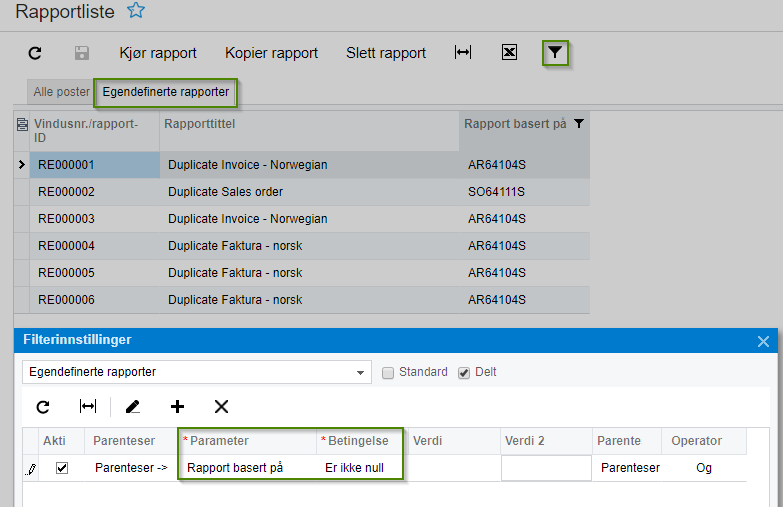Click Kjør rapport button
The image size is (783, 507).
click(x=158, y=53)
